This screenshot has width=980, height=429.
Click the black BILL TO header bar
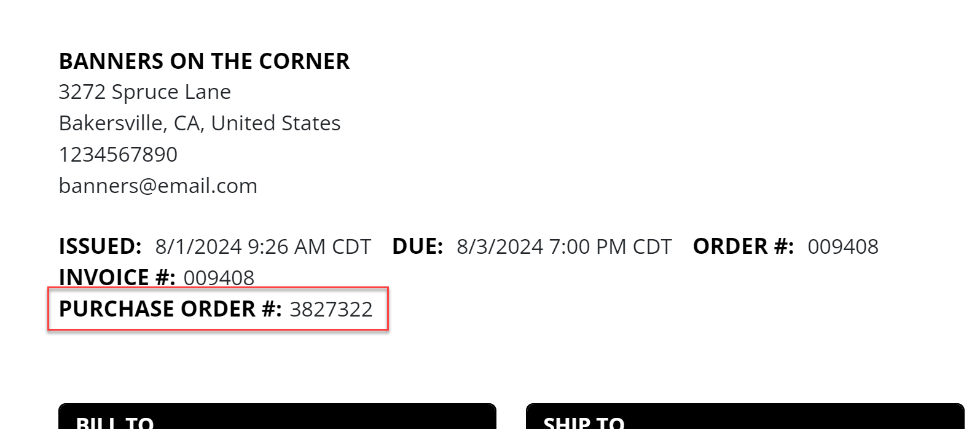coord(277,416)
